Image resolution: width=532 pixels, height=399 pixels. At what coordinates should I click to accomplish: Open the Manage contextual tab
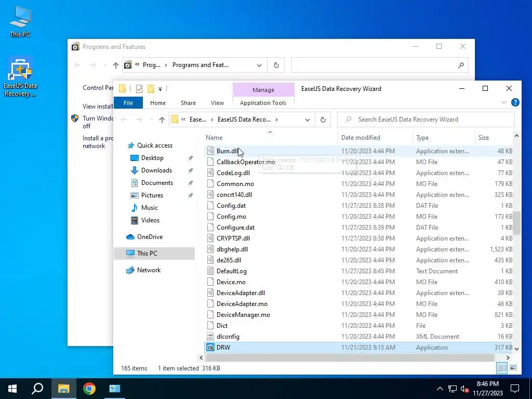pos(263,90)
